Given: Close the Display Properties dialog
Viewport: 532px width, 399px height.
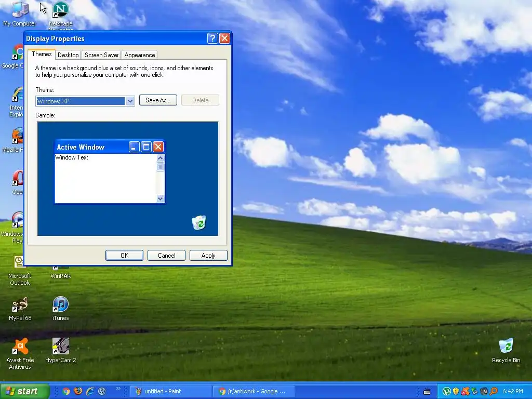Looking at the screenshot, I should point(224,38).
